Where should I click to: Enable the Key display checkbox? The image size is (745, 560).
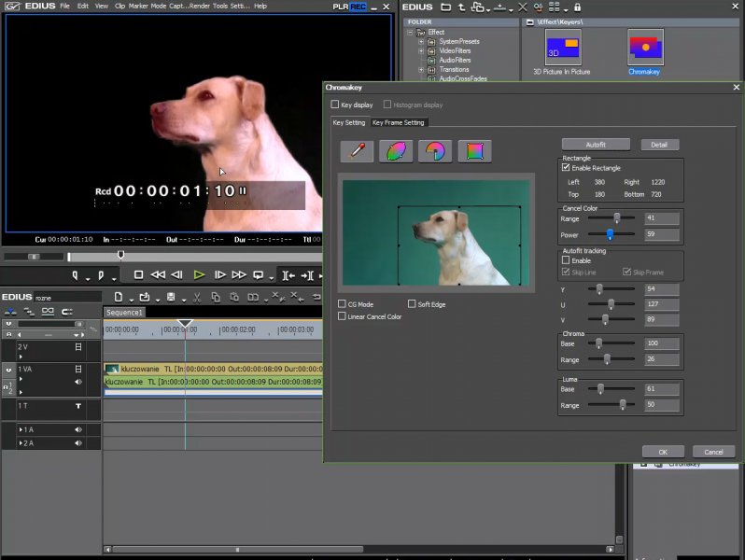(335, 105)
